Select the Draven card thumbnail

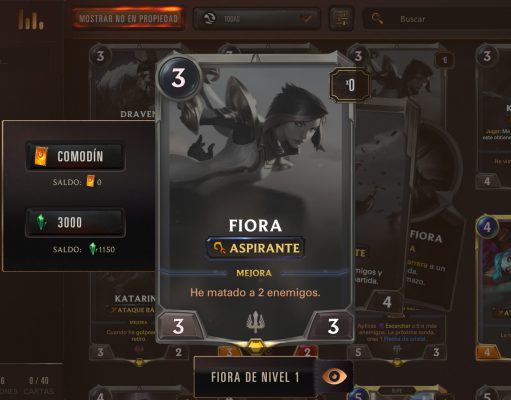[x=124, y=82]
